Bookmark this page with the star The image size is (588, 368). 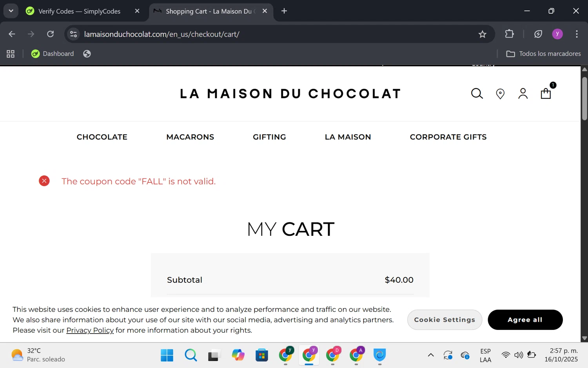[483, 34]
